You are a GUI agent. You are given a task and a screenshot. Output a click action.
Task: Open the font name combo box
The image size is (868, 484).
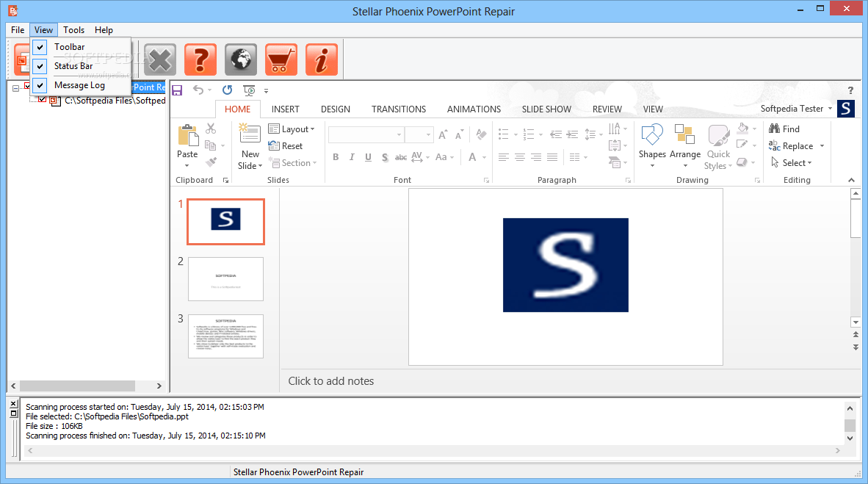tap(366, 134)
